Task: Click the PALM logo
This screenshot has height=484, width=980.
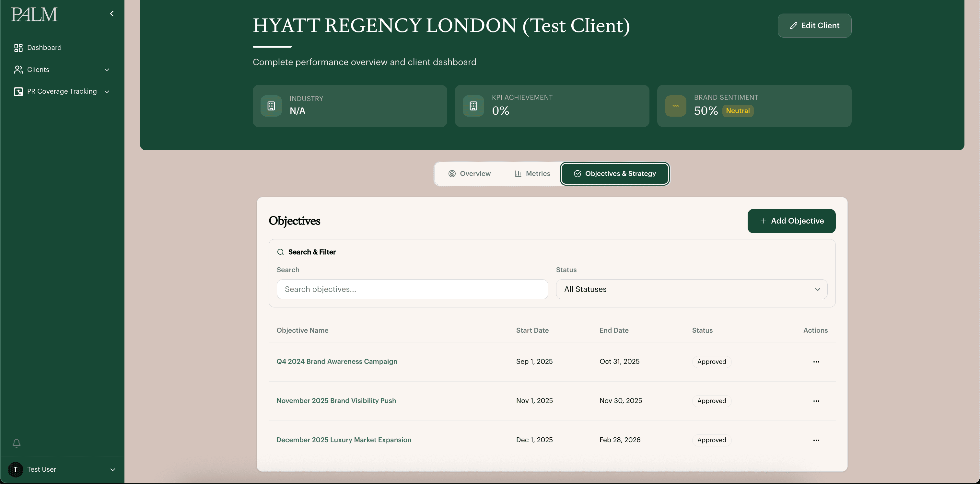Action: (34, 15)
